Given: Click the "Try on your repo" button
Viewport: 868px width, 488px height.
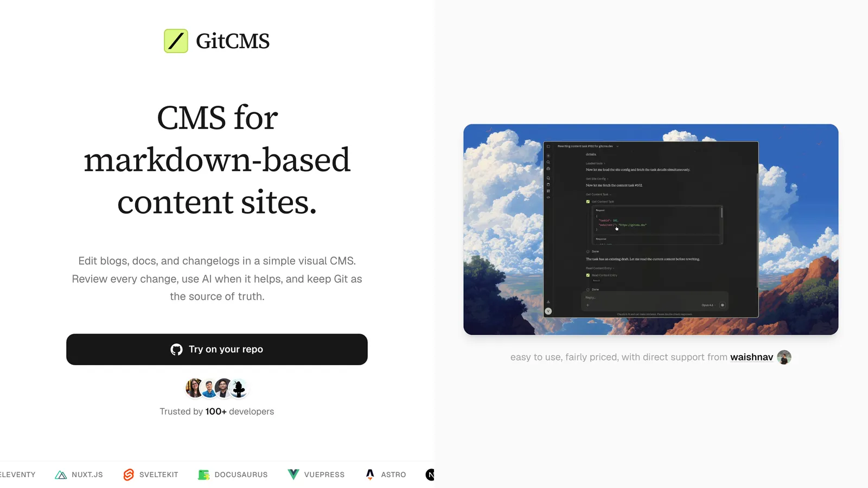Looking at the screenshot, I should (x=217, y=349).
